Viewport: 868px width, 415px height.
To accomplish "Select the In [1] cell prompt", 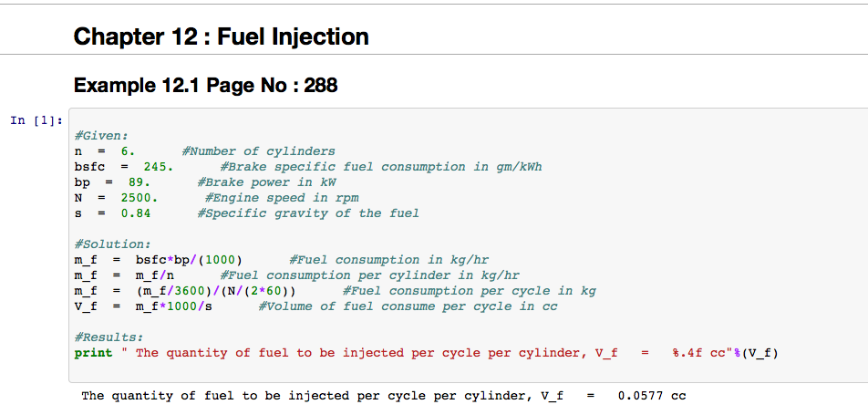I will pyautogui.click(x=36, y=120).
